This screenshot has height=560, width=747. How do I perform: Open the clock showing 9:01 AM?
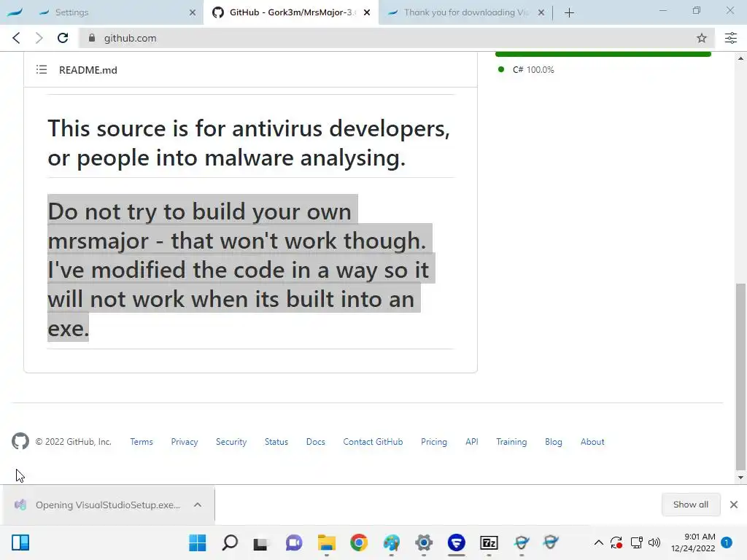click(693, 542)
